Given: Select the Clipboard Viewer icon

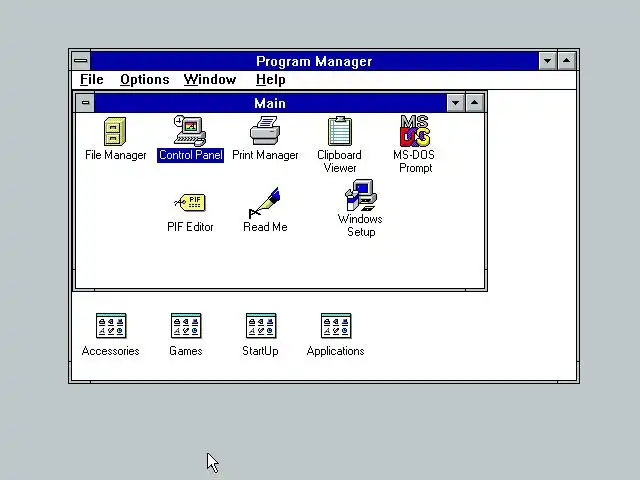Looking at the screenshot, I should pyautogui.click(x=340, y=131).
